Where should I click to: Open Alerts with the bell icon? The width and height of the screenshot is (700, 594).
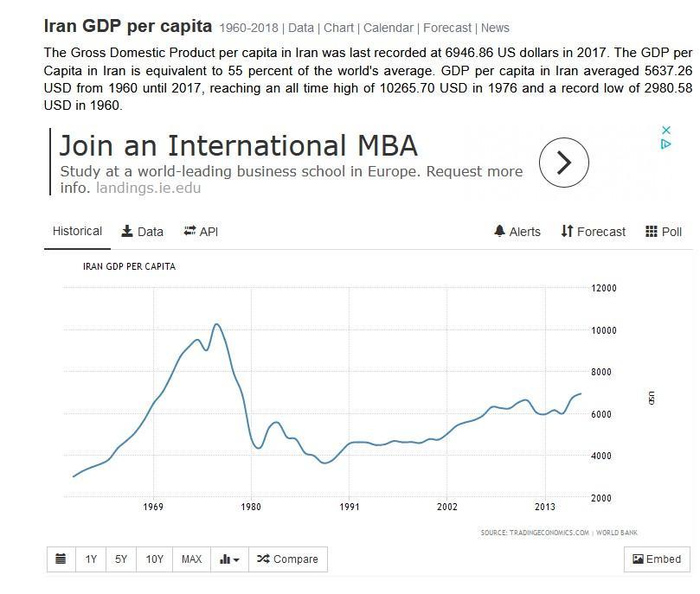[x=517, y=232]
